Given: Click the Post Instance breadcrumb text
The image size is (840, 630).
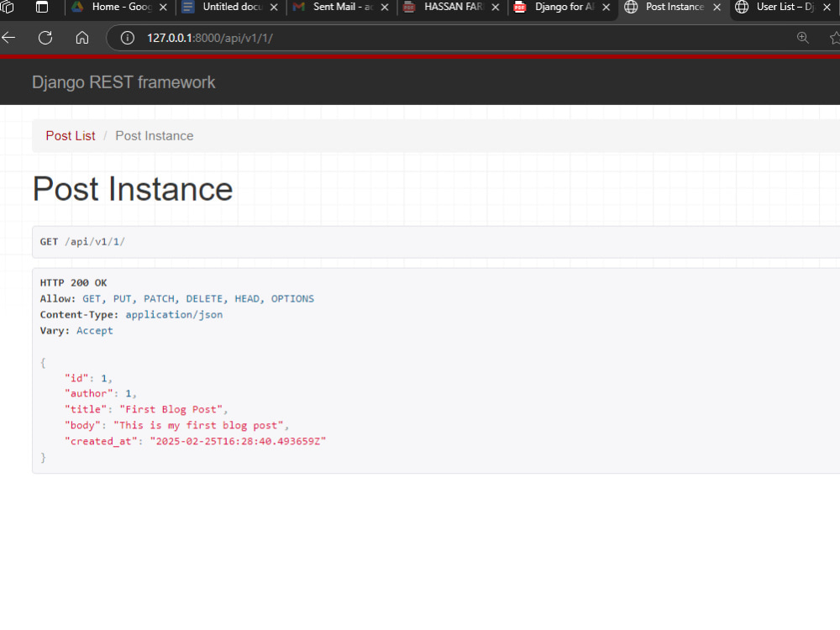Looking at the screenshot, I should [x=155, y=135].
